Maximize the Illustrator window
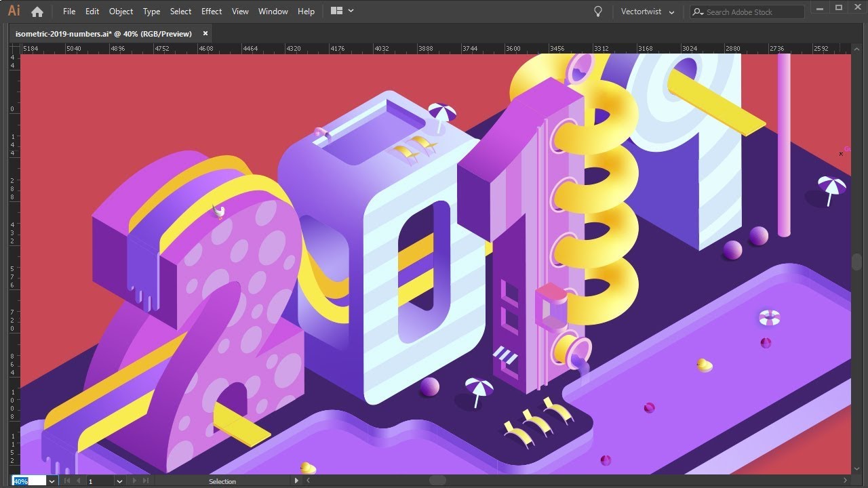868x488 pixels. click(x=839, y=9)
